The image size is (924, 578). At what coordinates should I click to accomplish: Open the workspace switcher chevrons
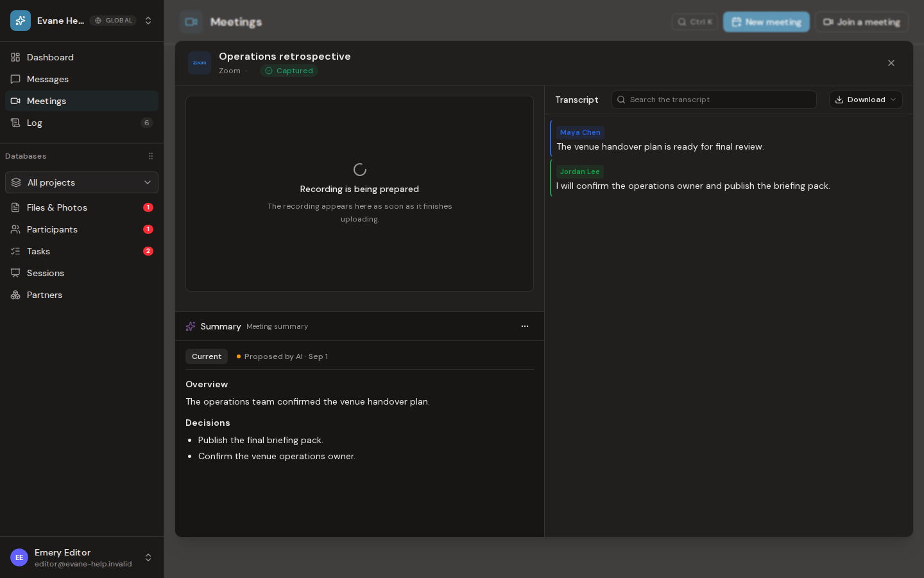point(148,21)
